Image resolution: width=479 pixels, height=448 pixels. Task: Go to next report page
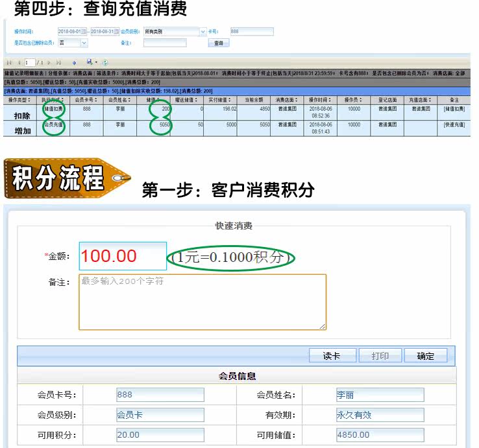coord(49,62)
